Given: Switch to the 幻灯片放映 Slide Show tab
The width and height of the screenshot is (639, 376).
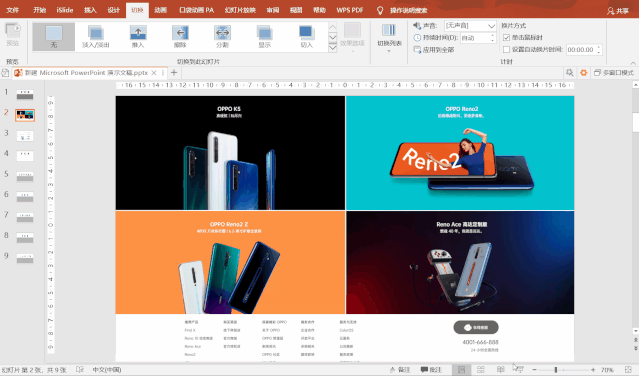Looking at the screenshot, I should (240, 10).
